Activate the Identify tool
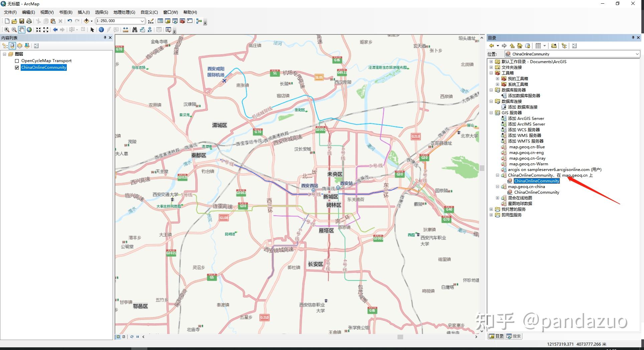Screen dimensions: 644x350 [102, 30]
